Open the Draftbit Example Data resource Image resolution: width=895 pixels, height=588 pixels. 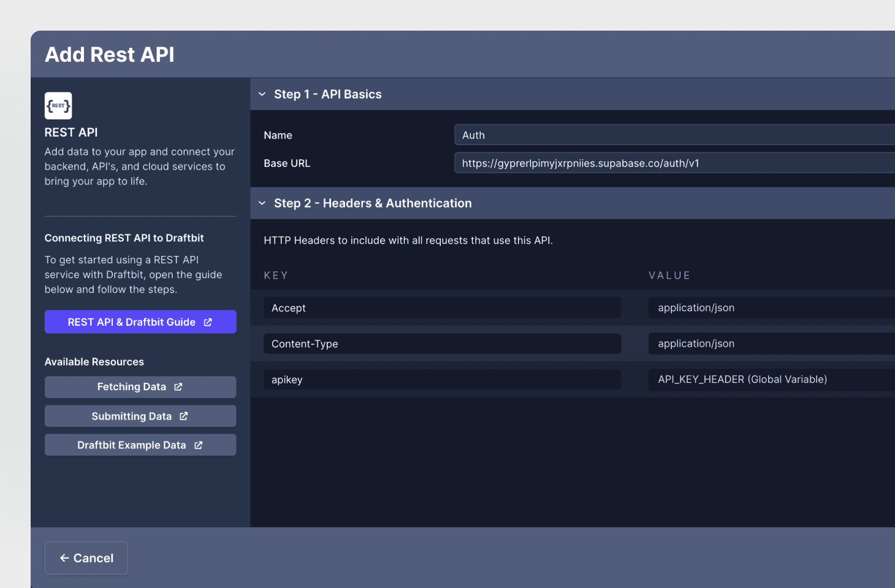click(x=140, y=445)
